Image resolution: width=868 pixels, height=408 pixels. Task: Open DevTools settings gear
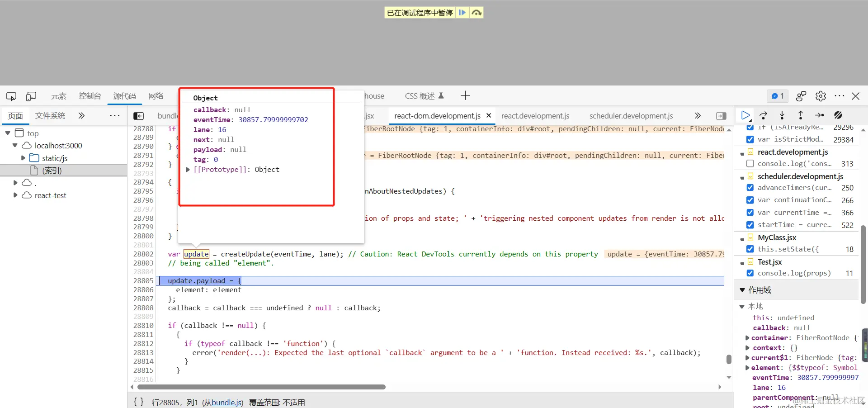pos(821,96)
